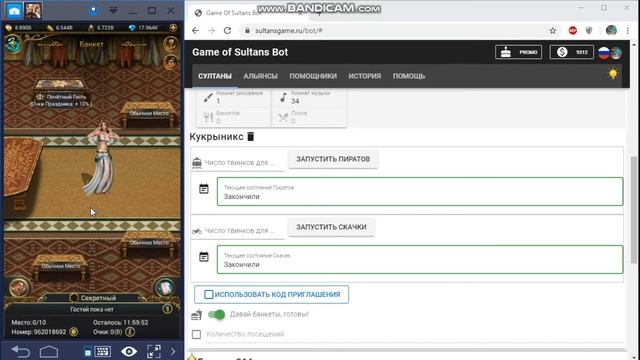Click the Android home button in BlueStacks
Image resolution: width=640 pixels, height=360 pixels.
49,351
